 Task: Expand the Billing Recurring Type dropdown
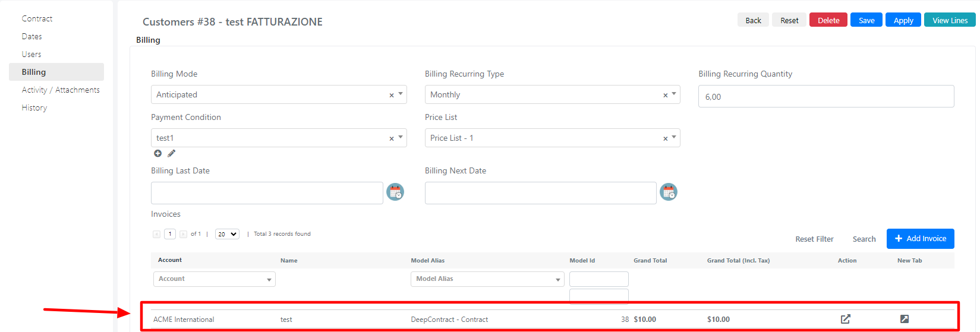674,94
